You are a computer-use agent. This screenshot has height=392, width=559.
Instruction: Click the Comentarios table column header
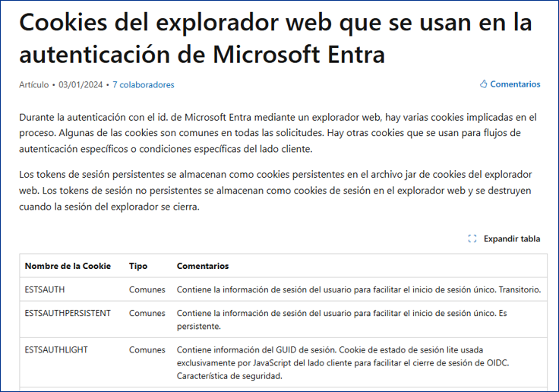point(203,266)
